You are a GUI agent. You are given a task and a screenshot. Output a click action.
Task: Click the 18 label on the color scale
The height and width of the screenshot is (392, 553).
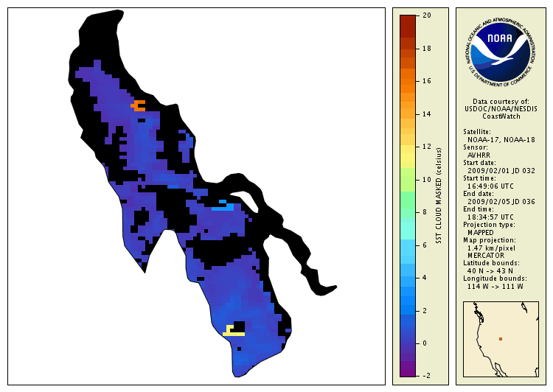[427, 49]
